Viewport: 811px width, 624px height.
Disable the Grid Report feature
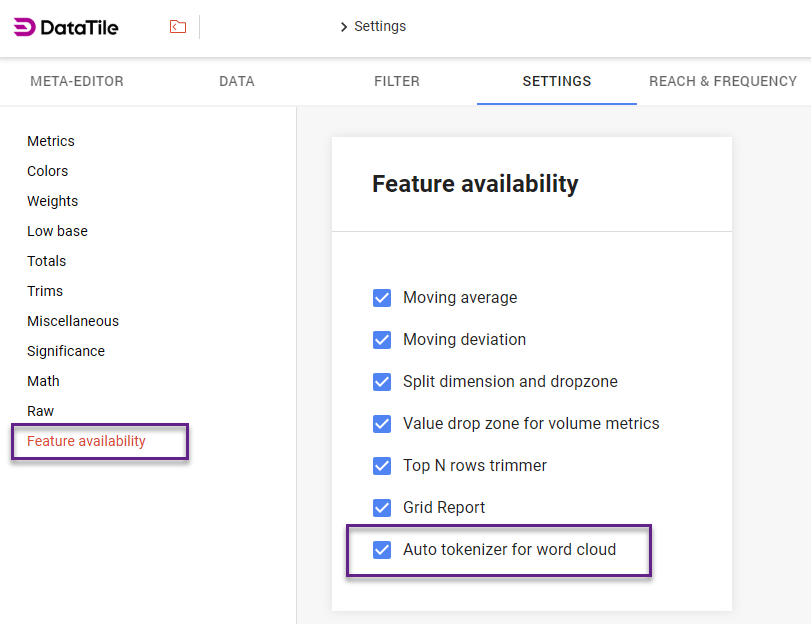pyautogui.click(x=382, y=508)
